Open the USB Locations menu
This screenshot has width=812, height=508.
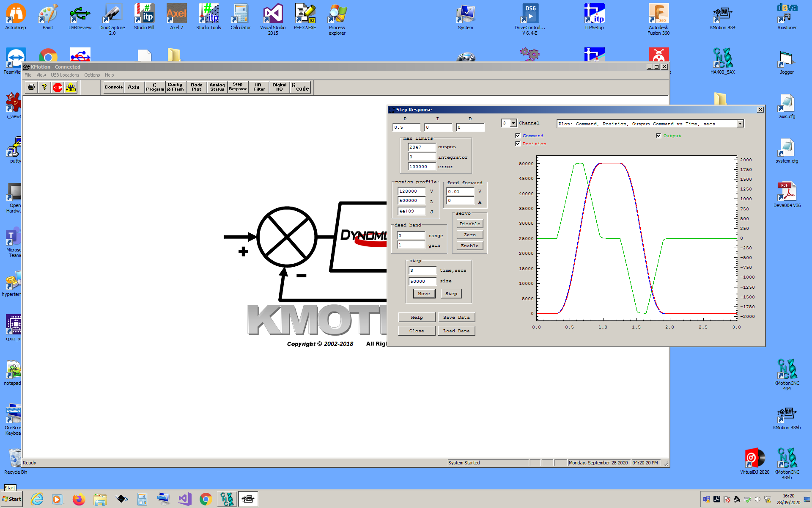coord(65,75)
